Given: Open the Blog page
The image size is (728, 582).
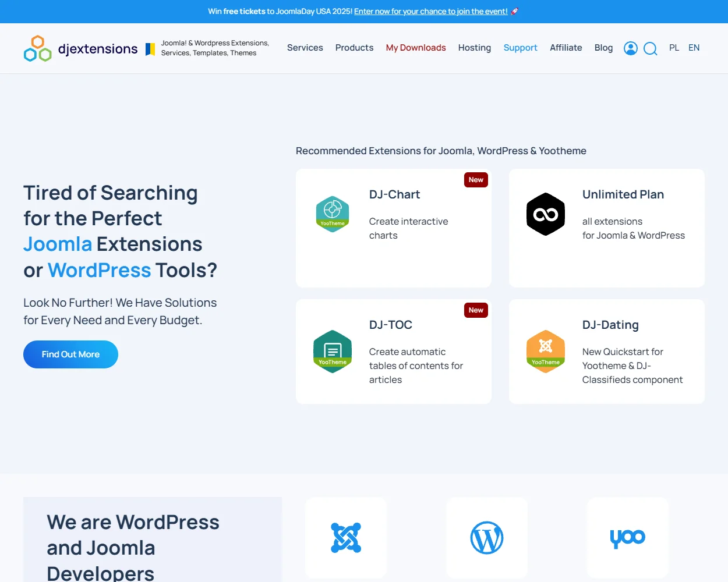Looking at the screenshot, I should 604,48.
